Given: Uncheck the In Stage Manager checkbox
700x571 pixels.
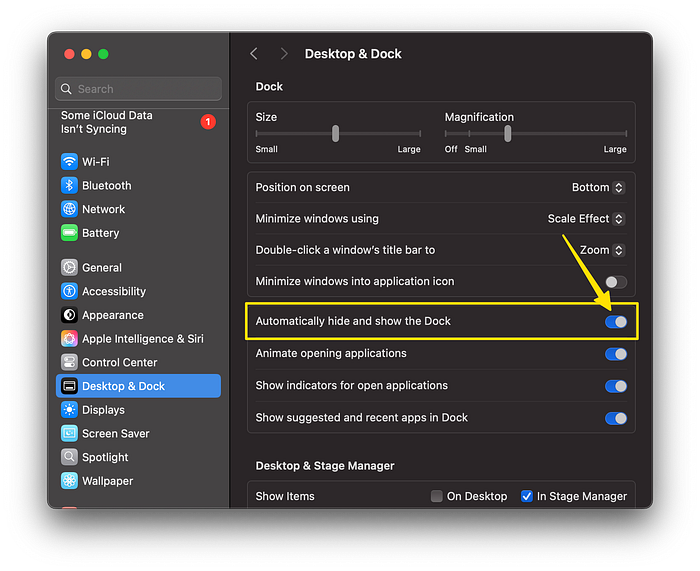Looking at the screenshot, I should 527,496.
